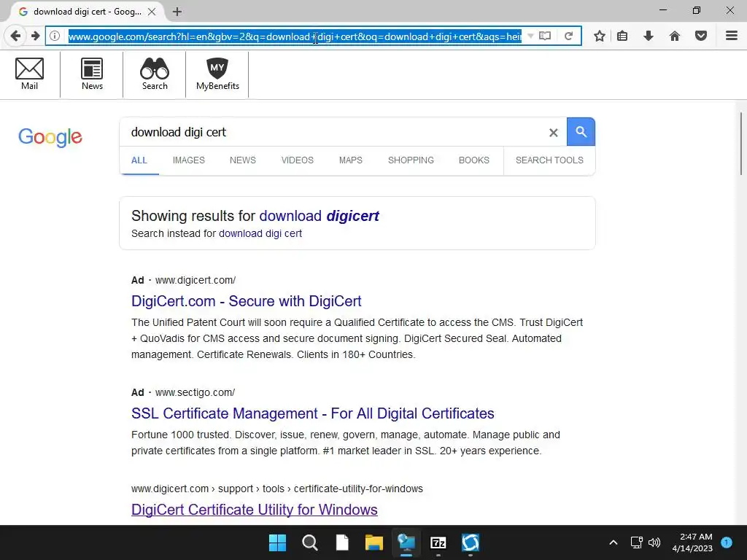The width and height of the screenshot is (747, 560).
Task: Bookmark this page with the star icon
Action: coord(600,36)
